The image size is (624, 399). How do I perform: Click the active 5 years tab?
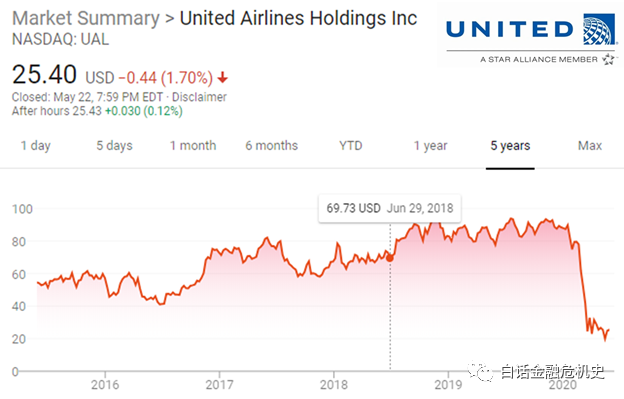[x=510, y=146]
